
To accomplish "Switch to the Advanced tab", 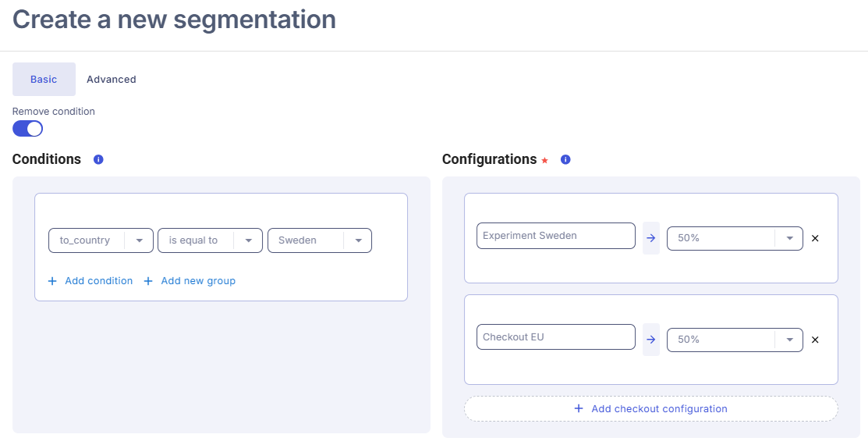I will (x=111, y=80).
